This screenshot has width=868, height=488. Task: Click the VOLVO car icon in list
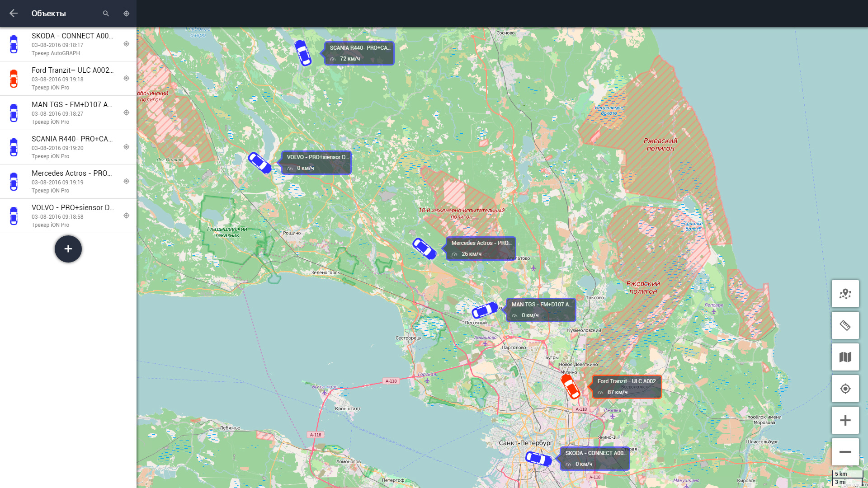point(14,216)
